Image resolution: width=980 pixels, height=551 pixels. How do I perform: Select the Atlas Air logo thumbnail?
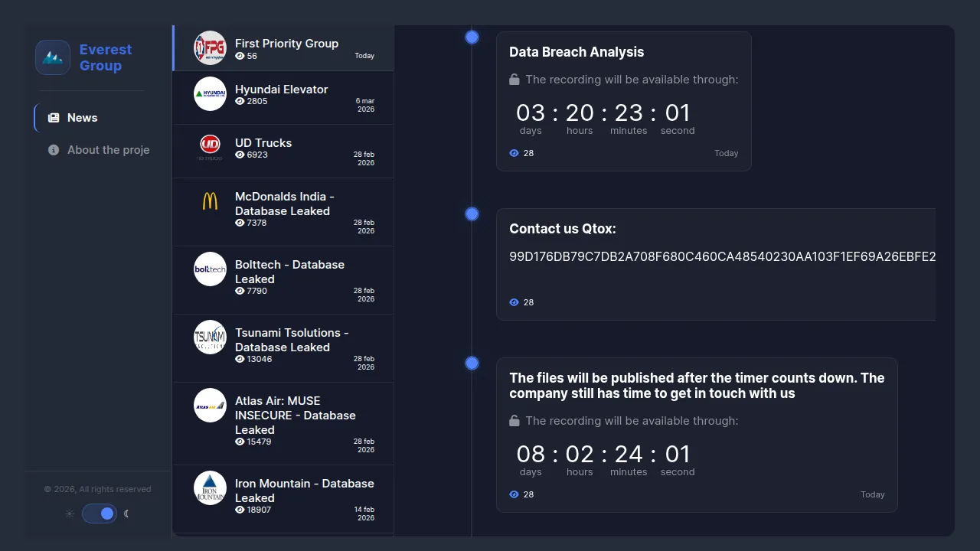pyautogui.click(x=210, y=406)
